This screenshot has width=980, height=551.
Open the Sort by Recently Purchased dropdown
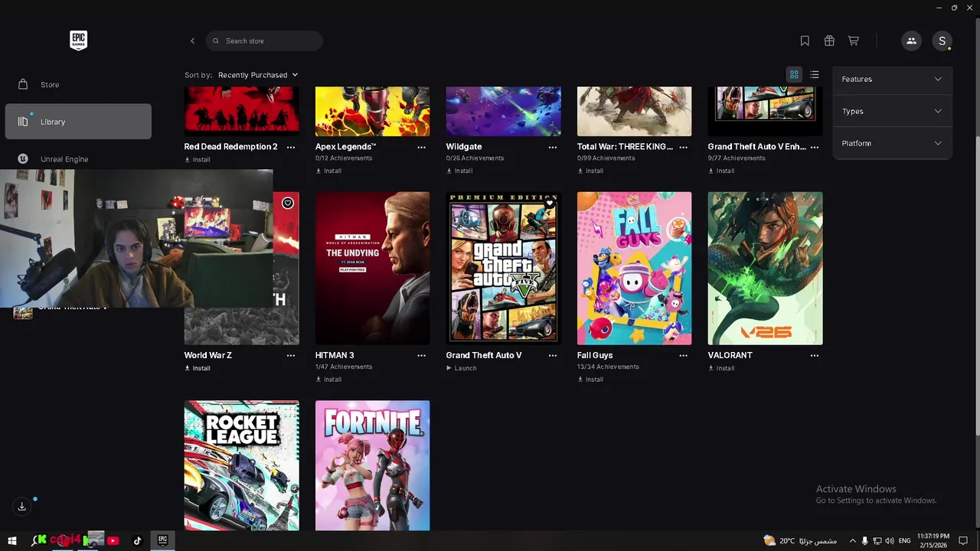click(258, 75)
